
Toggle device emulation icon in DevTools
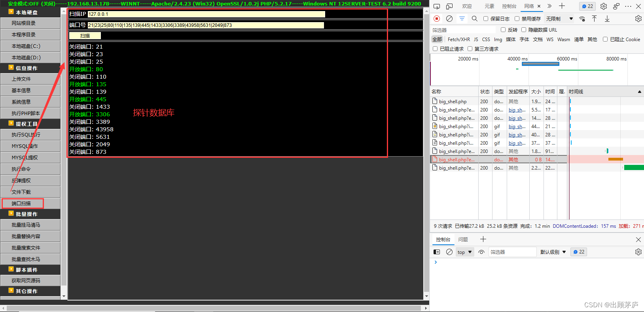[449, 6]
